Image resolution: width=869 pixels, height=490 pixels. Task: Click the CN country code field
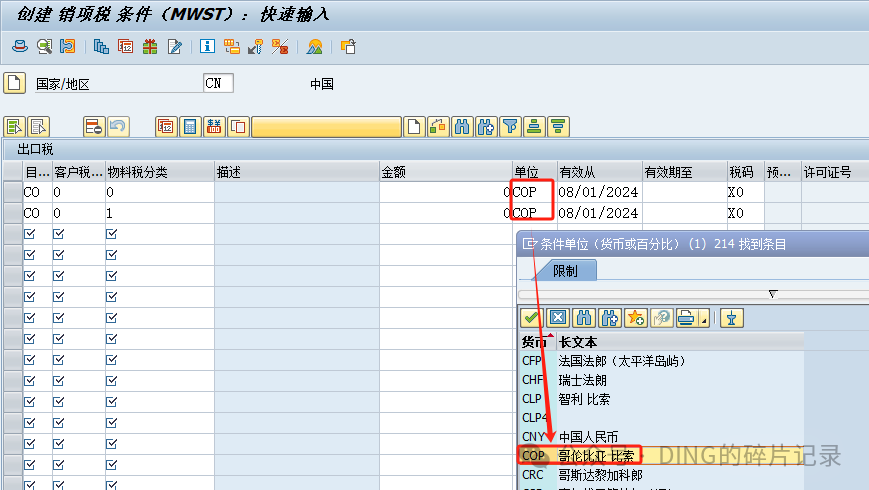[x=218, y=83]
